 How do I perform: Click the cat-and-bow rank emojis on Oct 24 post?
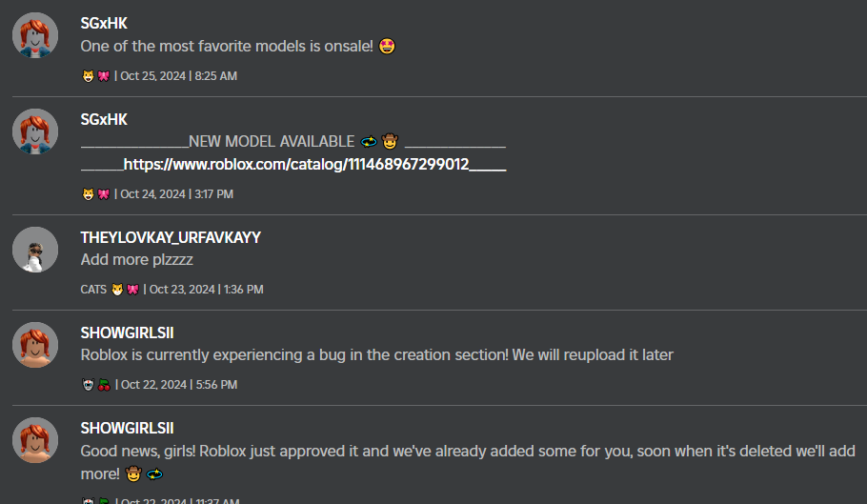click(96, 194)
